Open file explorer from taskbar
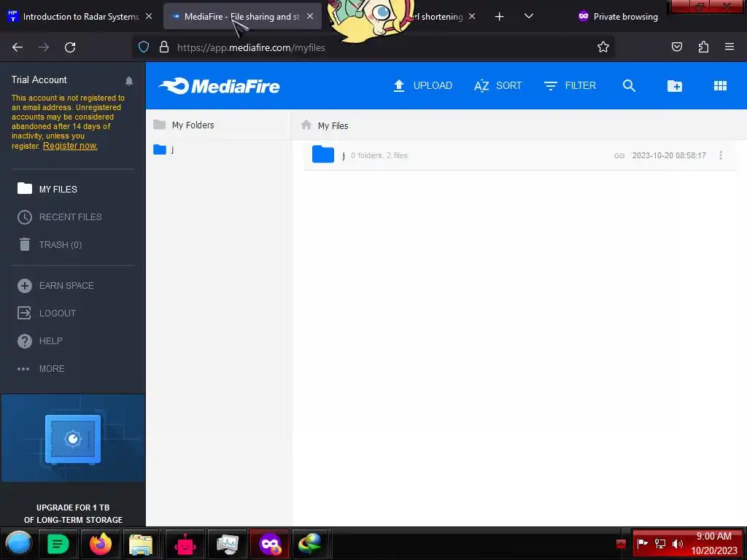The width and height of the screenshot is (747, 560). pos(141,544)
